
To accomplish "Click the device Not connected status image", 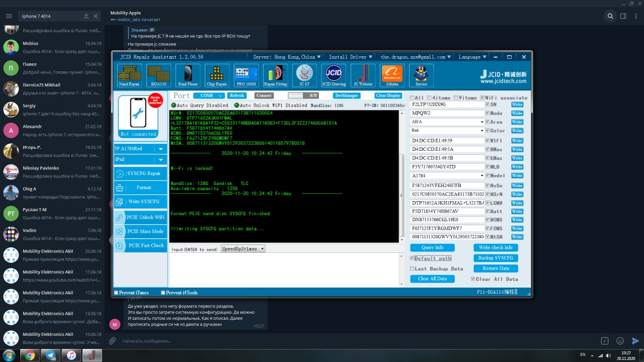I will [138, 116].
